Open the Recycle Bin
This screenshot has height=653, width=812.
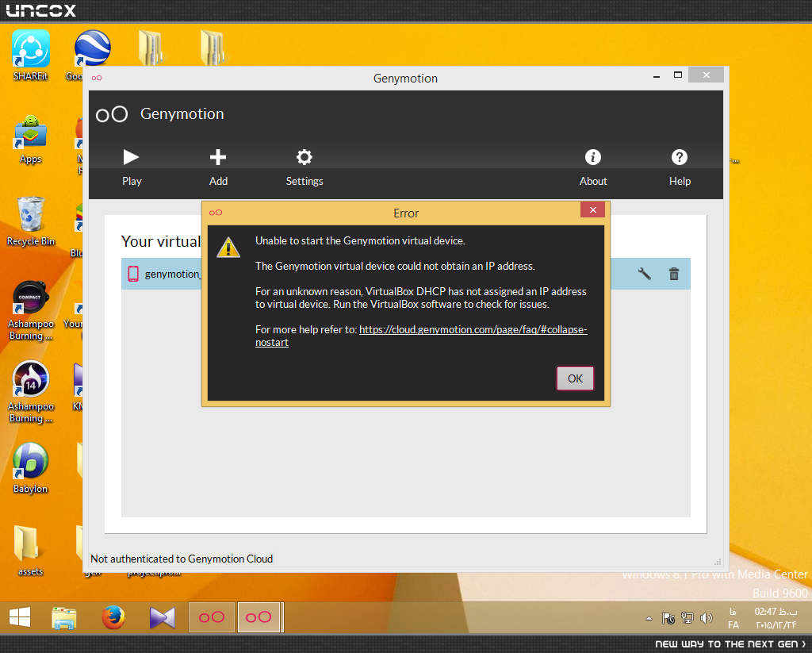(31, 221)
